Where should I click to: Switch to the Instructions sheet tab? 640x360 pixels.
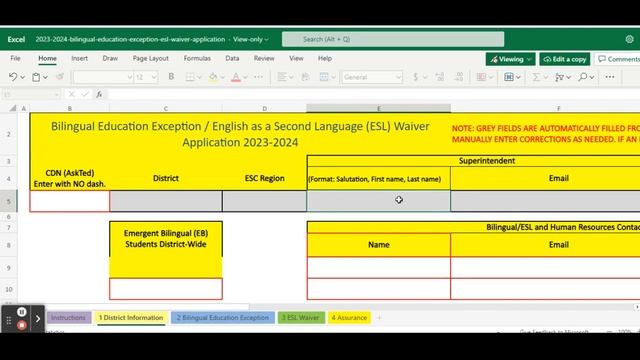click(68, 318)
